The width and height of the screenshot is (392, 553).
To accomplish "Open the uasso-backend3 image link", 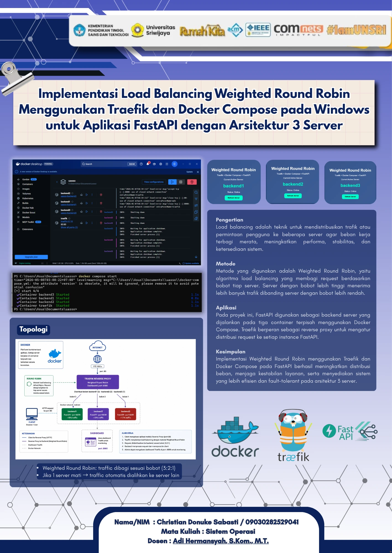I will click(x=69, y=213).
